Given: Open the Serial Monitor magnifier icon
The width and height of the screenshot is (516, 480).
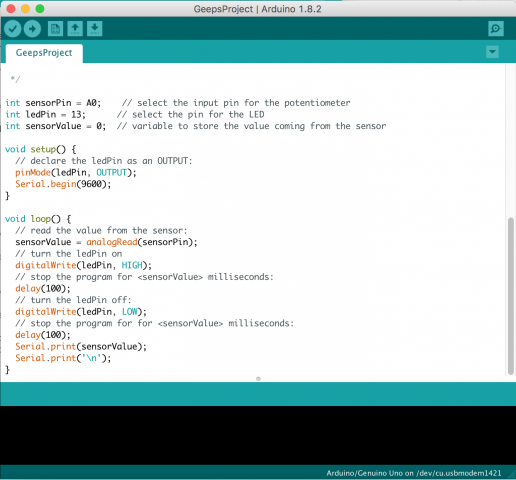Looking at the screenshot, I should point(496,29).
